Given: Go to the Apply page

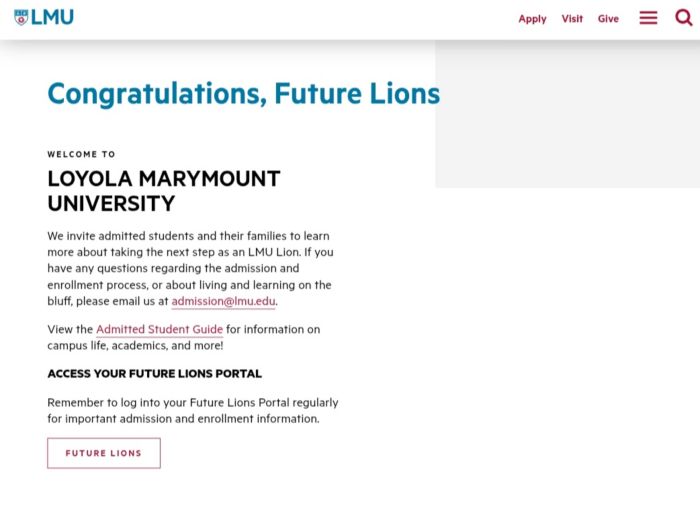Looking at the screenshot, I should (532, 19).
